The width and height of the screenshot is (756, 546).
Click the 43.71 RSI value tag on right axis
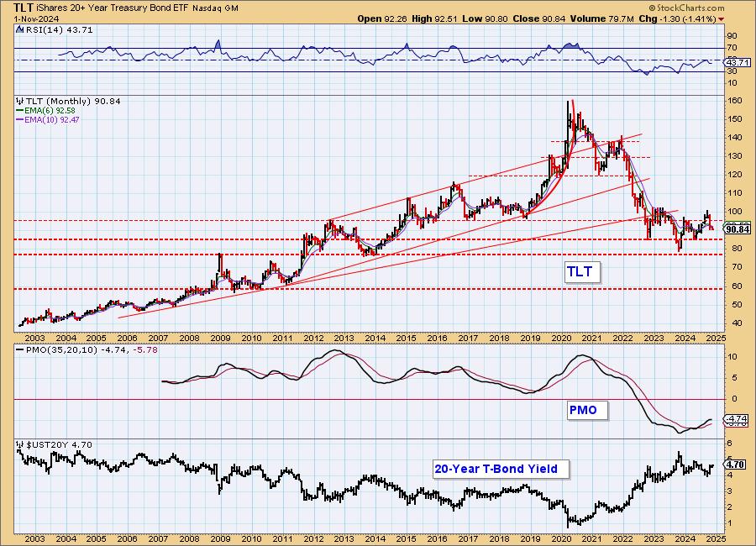(x=738, y=63)
